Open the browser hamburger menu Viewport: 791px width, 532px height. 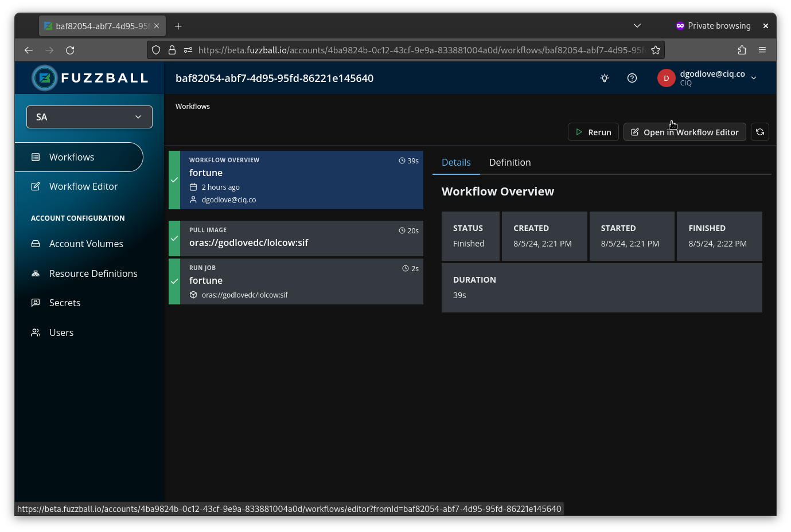(x=762, y=50)
